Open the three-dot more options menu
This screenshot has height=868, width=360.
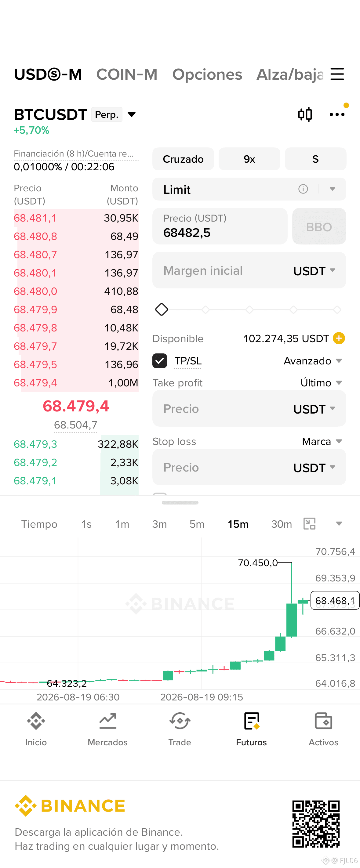pos(337,114)
